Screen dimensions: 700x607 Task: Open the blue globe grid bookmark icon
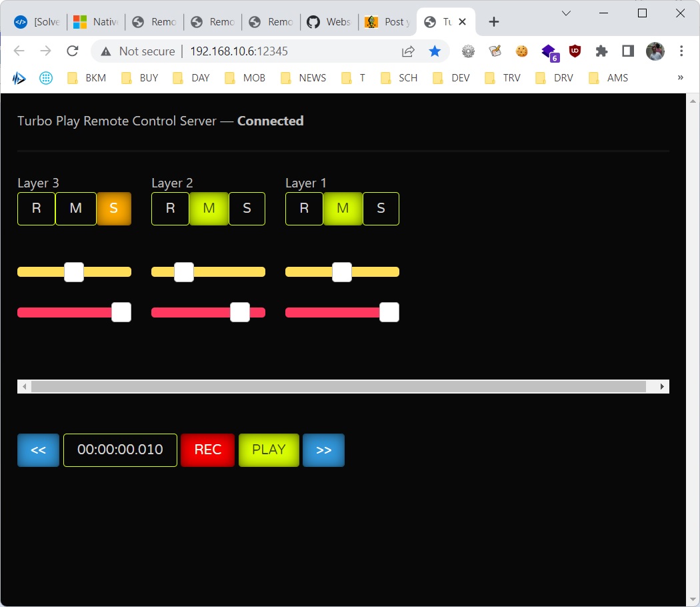pyautogui.click(x=46, y=78)
